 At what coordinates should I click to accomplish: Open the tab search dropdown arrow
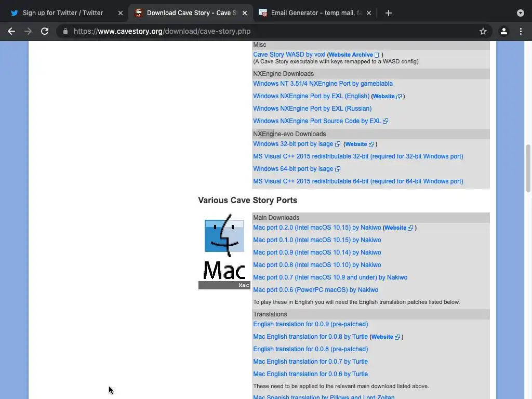point(521,13)
